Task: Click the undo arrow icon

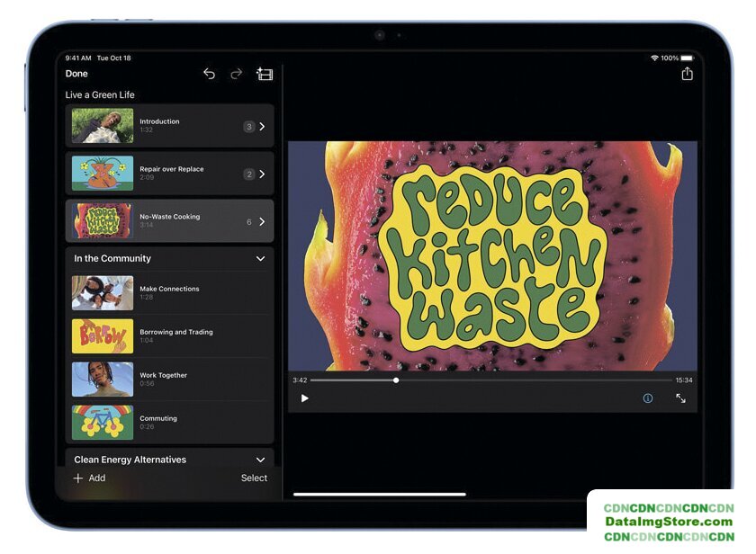Action: (209, 74)
